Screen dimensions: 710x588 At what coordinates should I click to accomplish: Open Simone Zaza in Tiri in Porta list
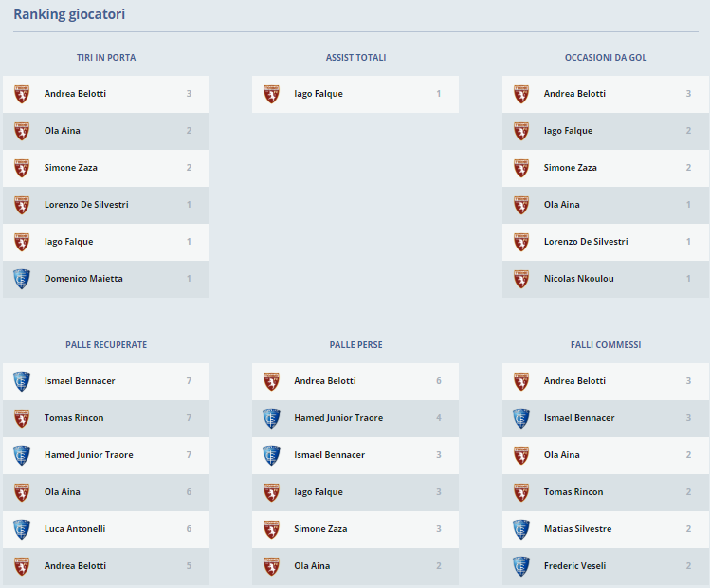coord(71,168)
